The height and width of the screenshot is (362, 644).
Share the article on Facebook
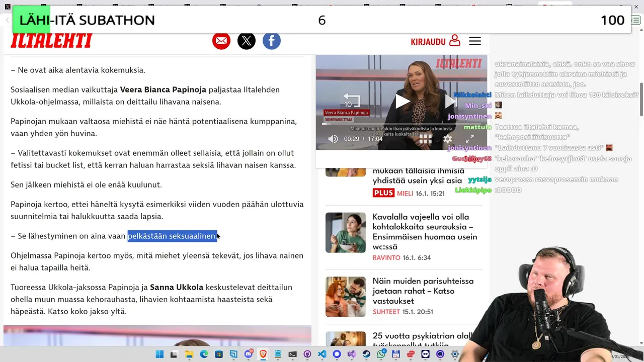[272, 41]
